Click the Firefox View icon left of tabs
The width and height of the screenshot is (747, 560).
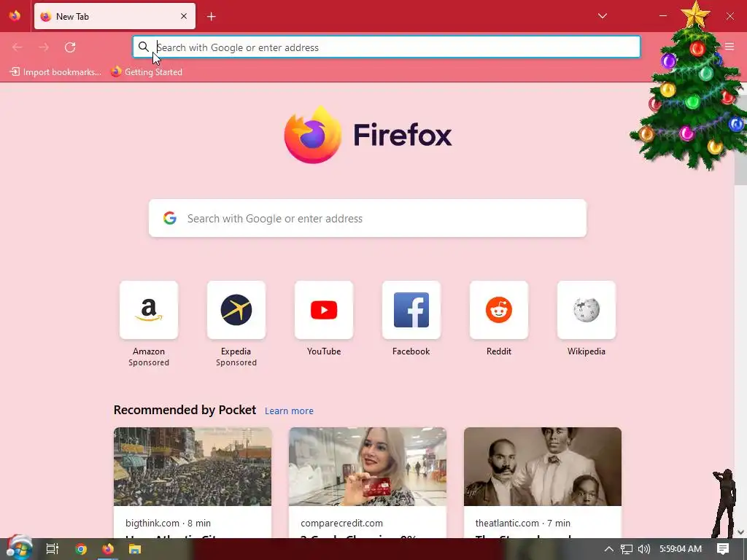pyautogui.click(x=15, y=16)
